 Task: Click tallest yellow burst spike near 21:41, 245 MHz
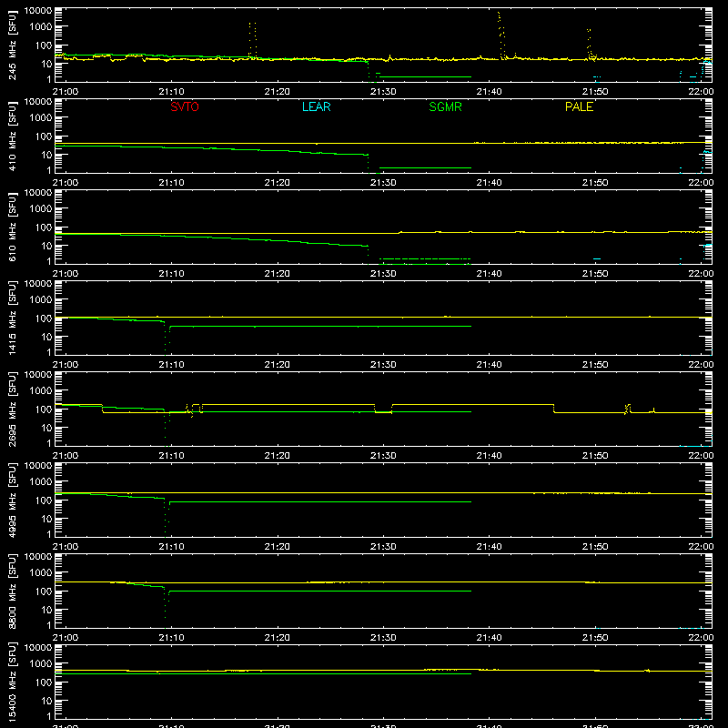pos(501,35)
